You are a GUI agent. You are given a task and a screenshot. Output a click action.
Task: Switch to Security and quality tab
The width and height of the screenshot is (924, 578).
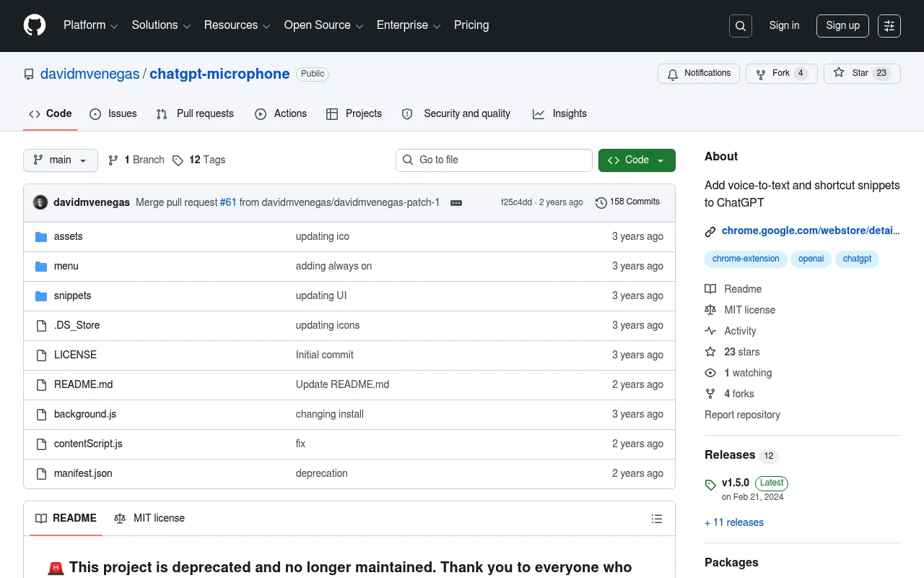click(456, 114)
